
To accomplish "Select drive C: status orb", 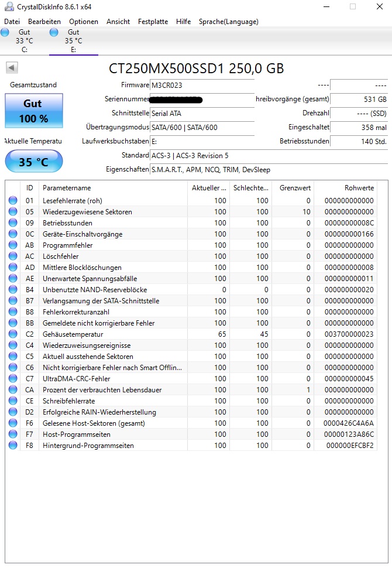I will pyautogui.click(x=5, y=32).
